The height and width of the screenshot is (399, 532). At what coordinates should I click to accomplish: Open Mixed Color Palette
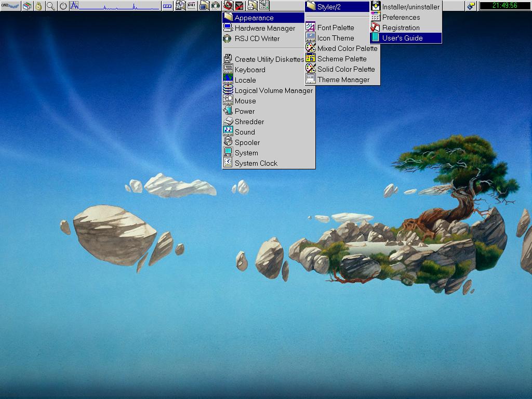[347, 48]
